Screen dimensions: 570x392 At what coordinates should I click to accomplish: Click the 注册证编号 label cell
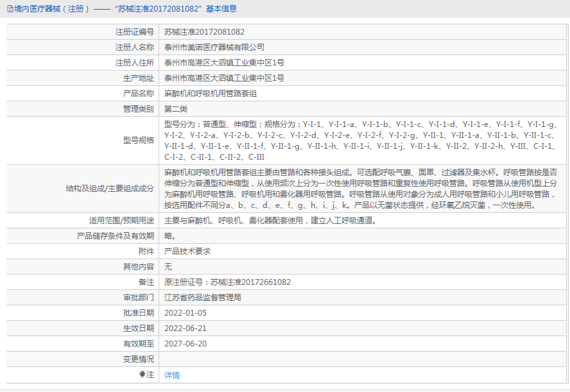(x=135, y=32)
